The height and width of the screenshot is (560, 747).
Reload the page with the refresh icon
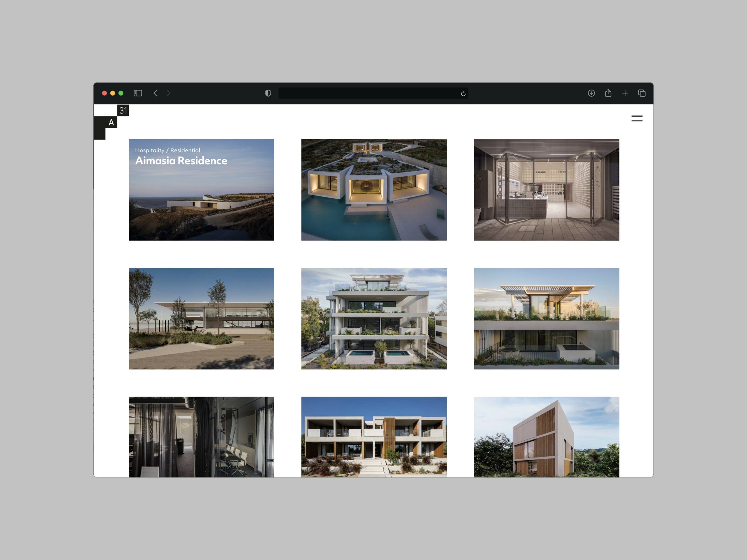click(463, 94)
